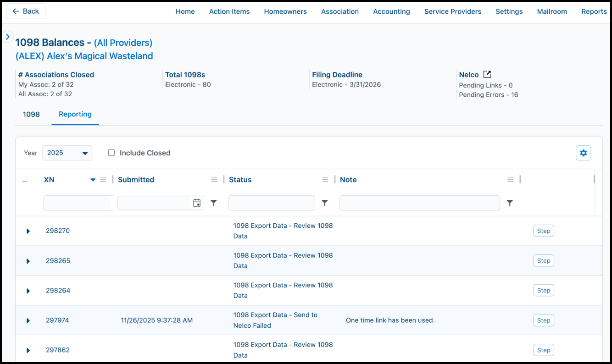Click note 'One time link has been used.'
612x364 pixels.
click(390, 320)
